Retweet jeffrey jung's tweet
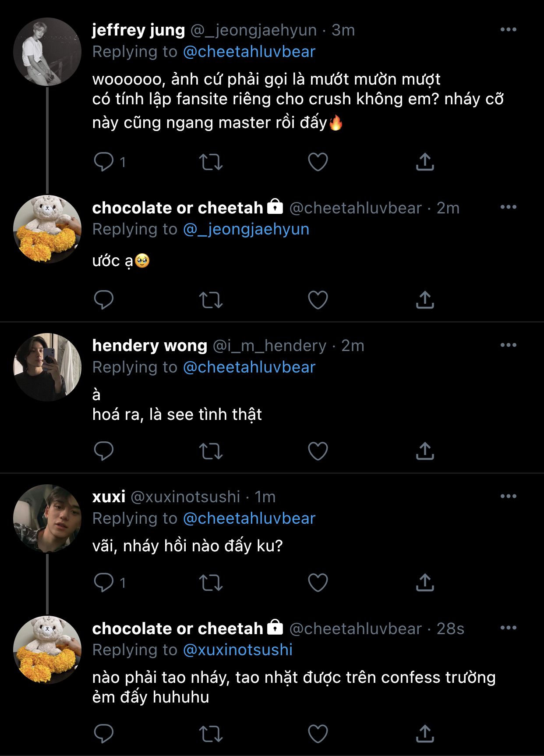The image size is (544, 756). (211, 162)
